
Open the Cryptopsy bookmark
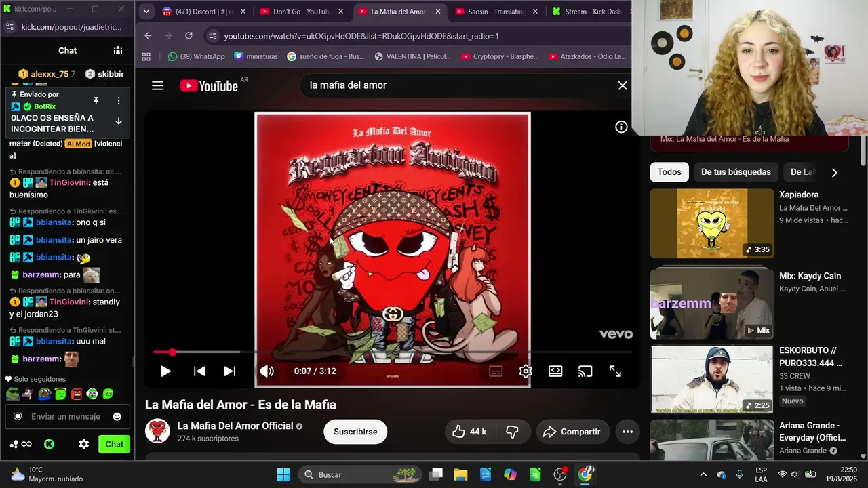click(500, 56)
